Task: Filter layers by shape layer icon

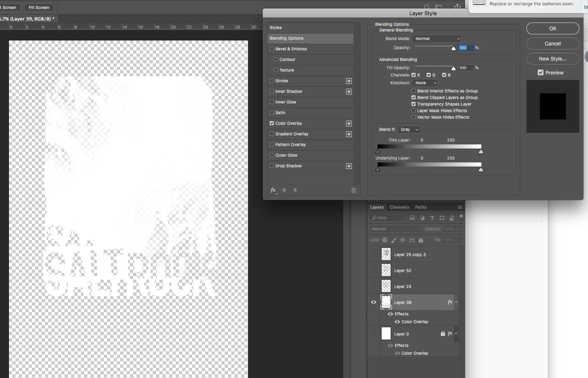Action: (x=442, y=218)
